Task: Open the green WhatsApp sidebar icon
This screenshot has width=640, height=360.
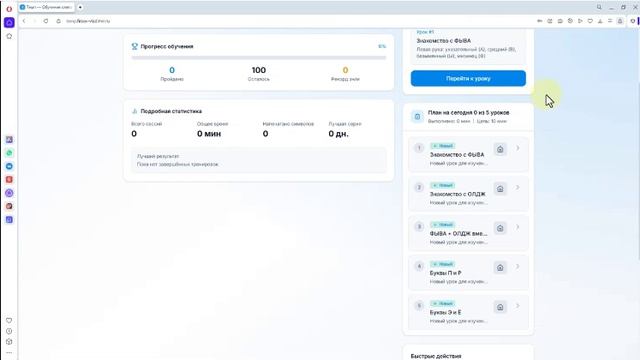Action: click(x=9, y=153)
